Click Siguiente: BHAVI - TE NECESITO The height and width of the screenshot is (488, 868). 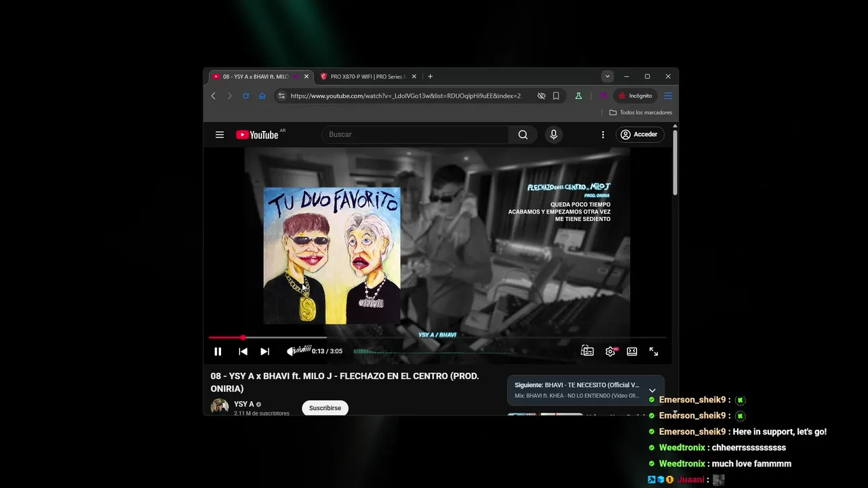tap(576, 385)
